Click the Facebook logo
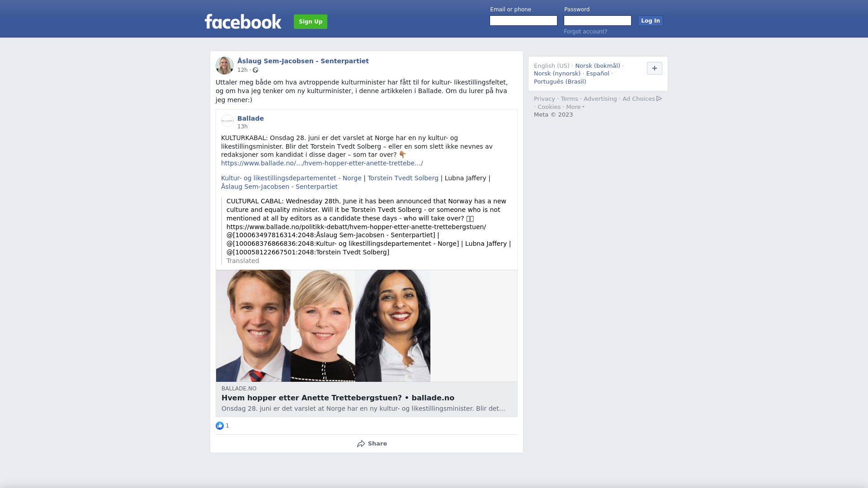 pos(243,21)
